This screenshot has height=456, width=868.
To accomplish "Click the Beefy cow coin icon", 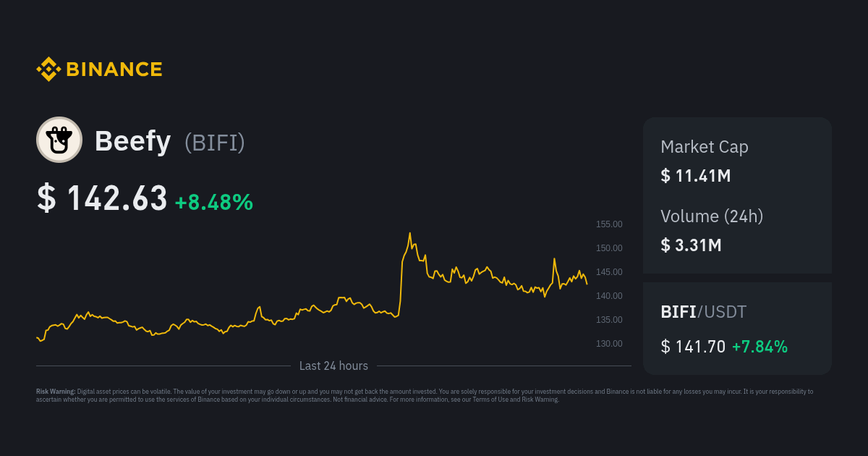I will (x=59, y=140).
